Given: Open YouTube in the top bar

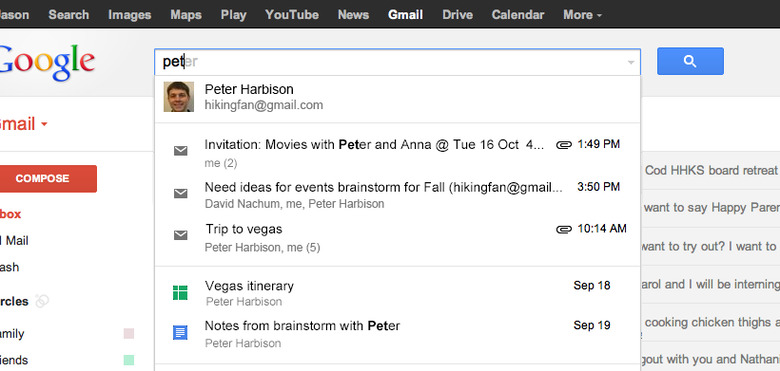Looking at the screenshot, I should pos(292,14).
